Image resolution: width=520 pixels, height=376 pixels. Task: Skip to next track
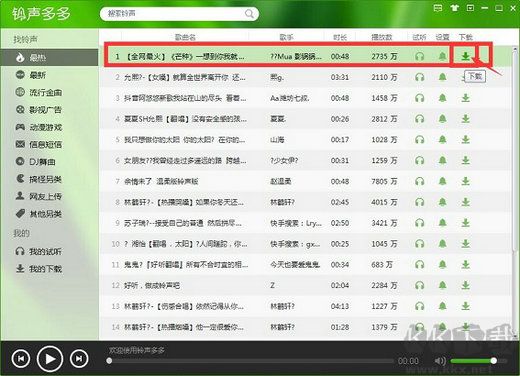(x=79, y=359)
